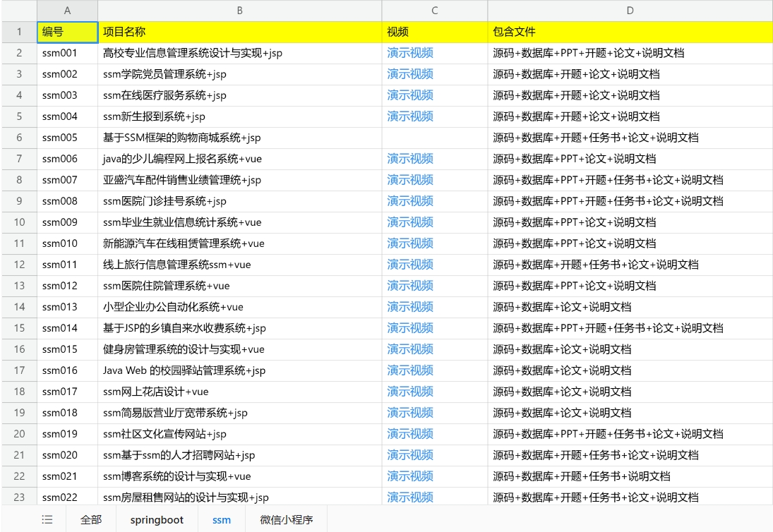
Task: Open 演示视频 link for ssm009
Action: [410, 222]
